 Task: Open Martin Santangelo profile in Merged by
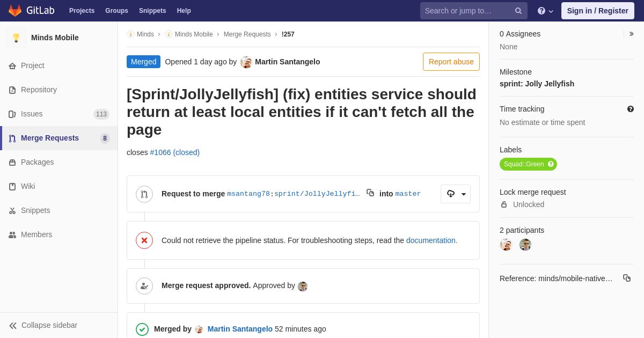240,329
